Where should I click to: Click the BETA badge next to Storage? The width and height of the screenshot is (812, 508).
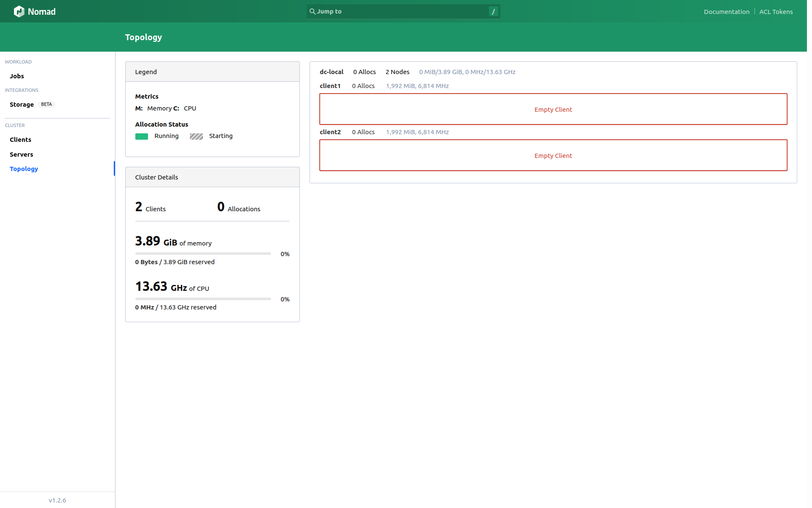47,105
